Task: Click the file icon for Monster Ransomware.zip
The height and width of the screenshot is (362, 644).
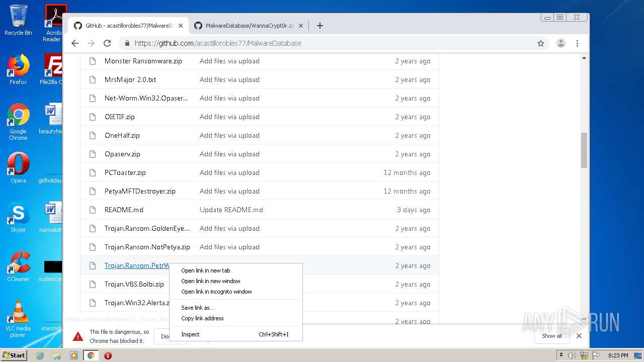Action: pos(92,61)
